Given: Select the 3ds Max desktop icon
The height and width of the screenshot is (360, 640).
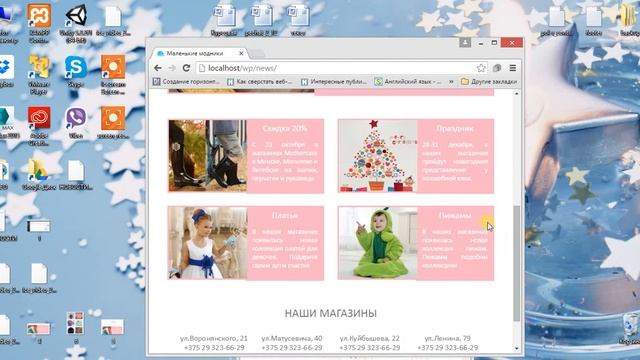Looking at the screenshot, I should [7, 123].
